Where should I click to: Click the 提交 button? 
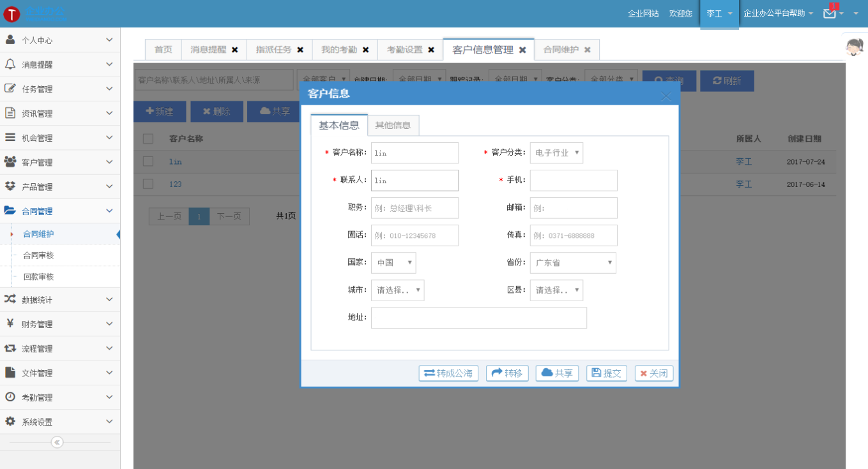(x=607, y=373)
